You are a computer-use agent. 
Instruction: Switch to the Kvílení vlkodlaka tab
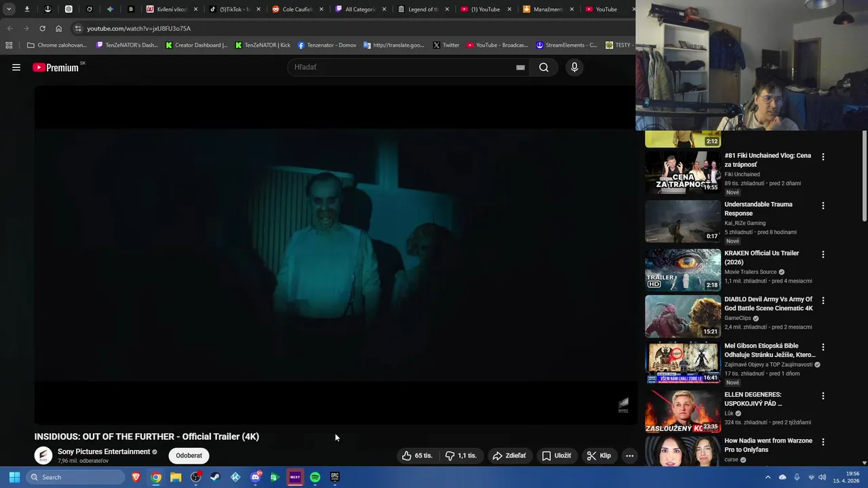tap(172, 9)
